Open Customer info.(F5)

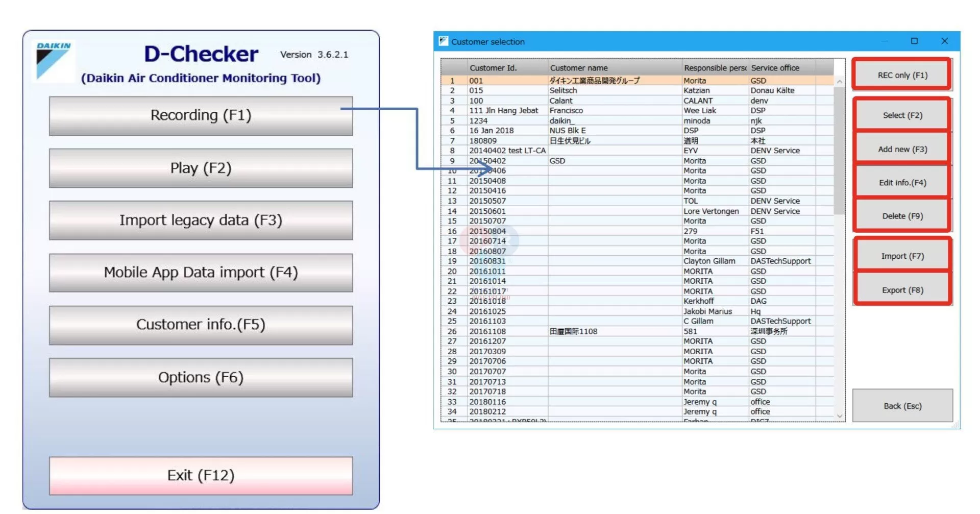pyautogui.click(x=200, y=325)
